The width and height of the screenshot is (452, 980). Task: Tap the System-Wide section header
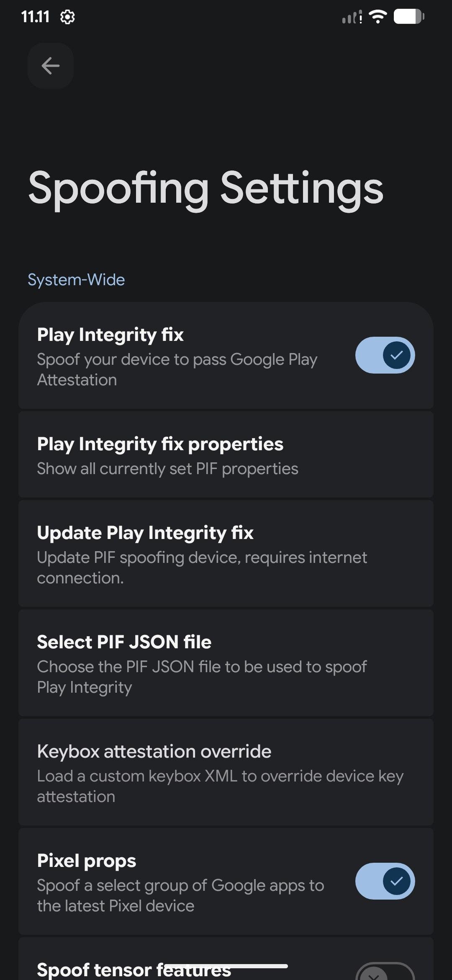pos(76,280)
